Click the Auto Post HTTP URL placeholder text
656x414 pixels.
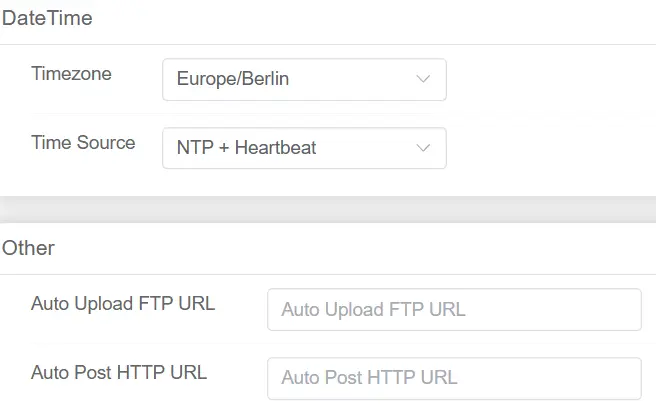[369, 378]
